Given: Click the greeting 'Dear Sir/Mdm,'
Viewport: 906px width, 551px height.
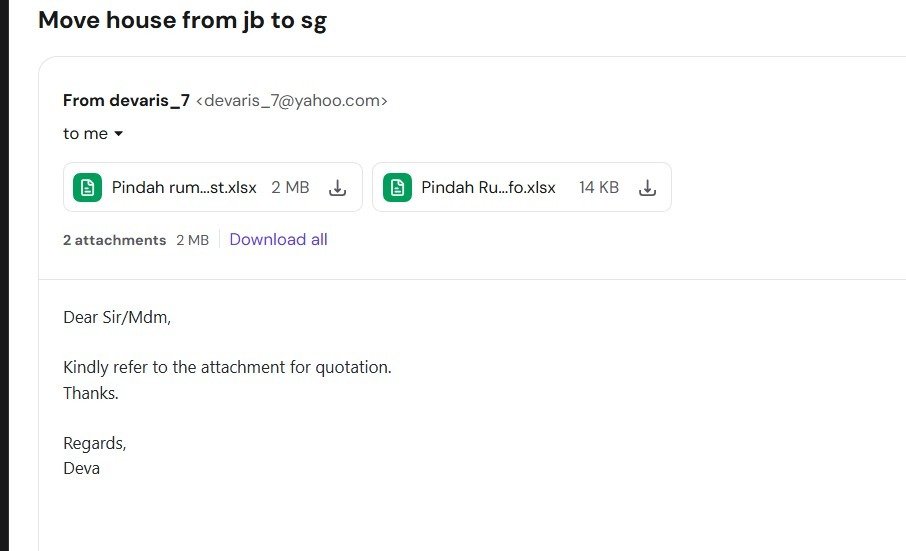Looking at the screenshot, I should 117,318.
